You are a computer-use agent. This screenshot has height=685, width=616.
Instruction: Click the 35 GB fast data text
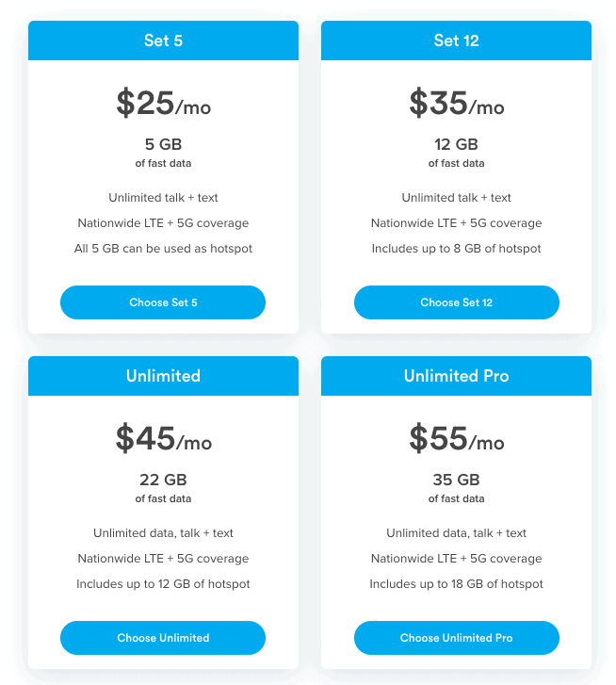(x=456, y=488)
